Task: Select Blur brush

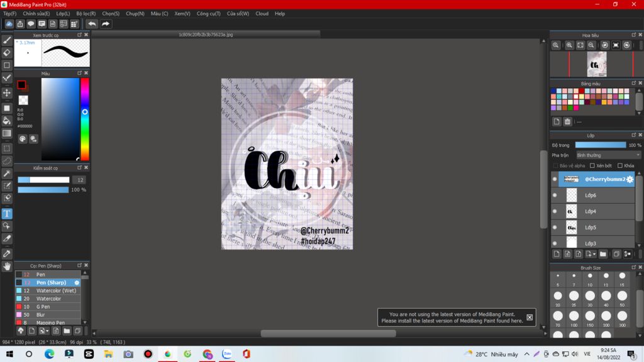Action: (x=48, y=315)
